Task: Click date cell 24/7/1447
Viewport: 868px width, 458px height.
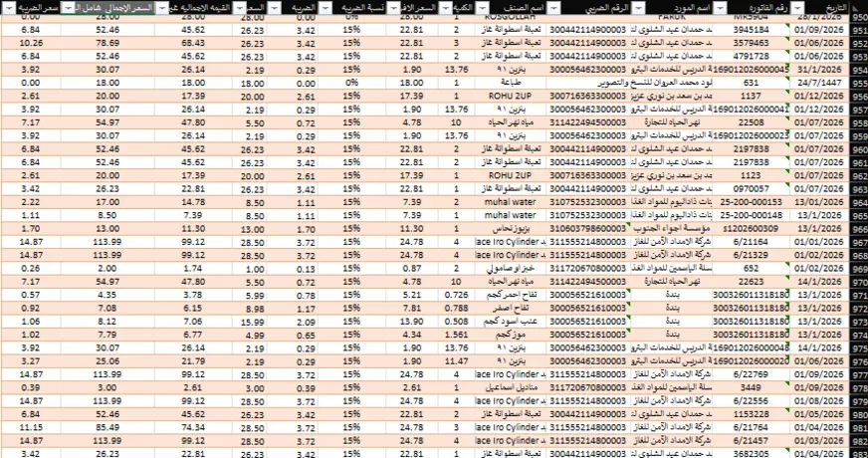Action: (x=820, y=83)
